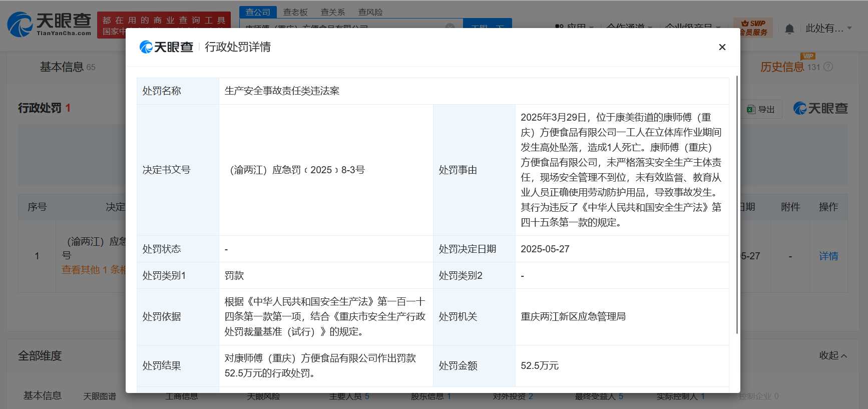
Task: Click the 天眼查 logo inside the dialog header
Action: pos(166,47)
